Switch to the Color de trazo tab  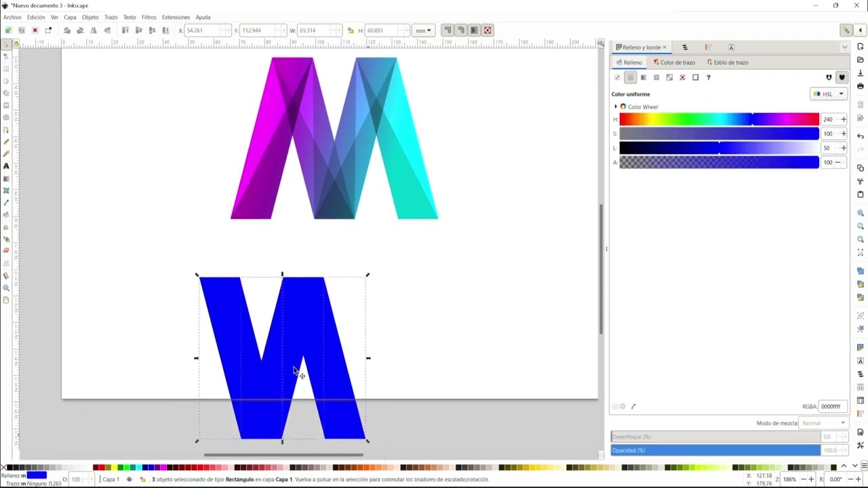674,62
